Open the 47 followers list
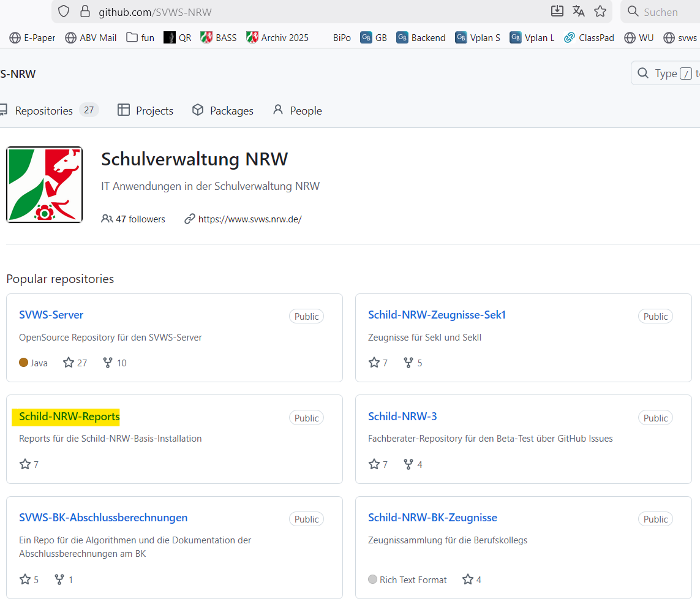The image size is (700, 604). tap(133, 219)
